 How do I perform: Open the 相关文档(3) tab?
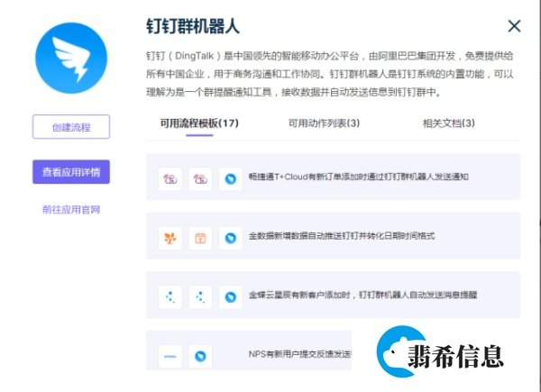point(448,123)
